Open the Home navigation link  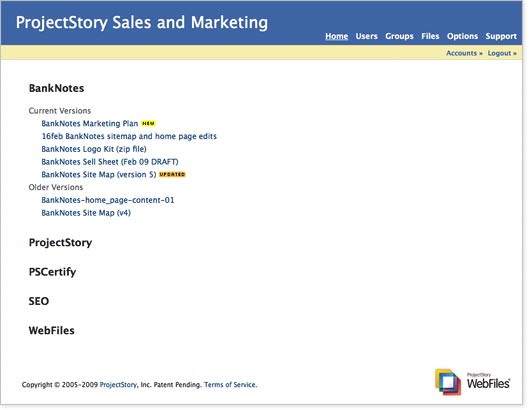click(336, 36)
